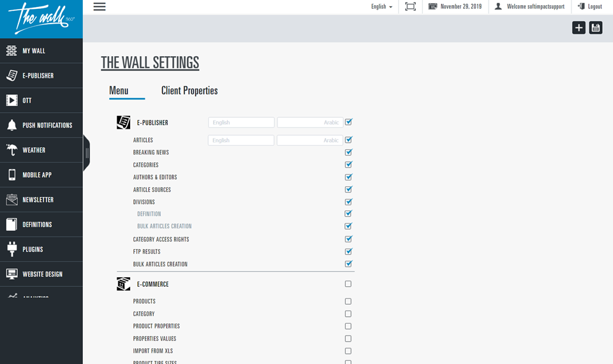
Task: Open the Newsletter envelope icon
Action: click(x=11, y=200)
